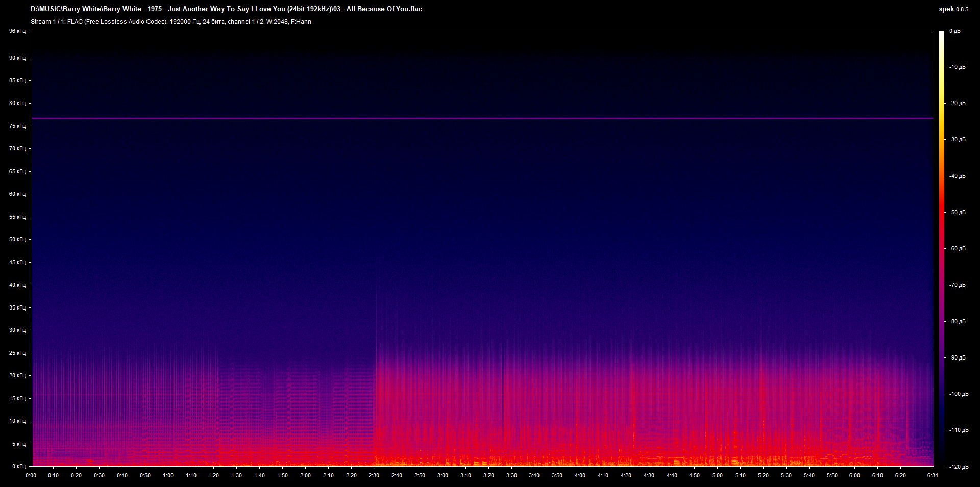Click the FLAC stream info line

tap(170, 22)
